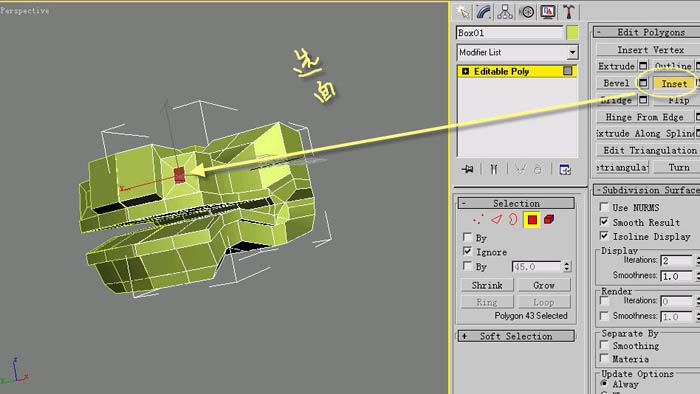Click the Edit Triangulation button
700x394 pixels.
tap(649, 150)
